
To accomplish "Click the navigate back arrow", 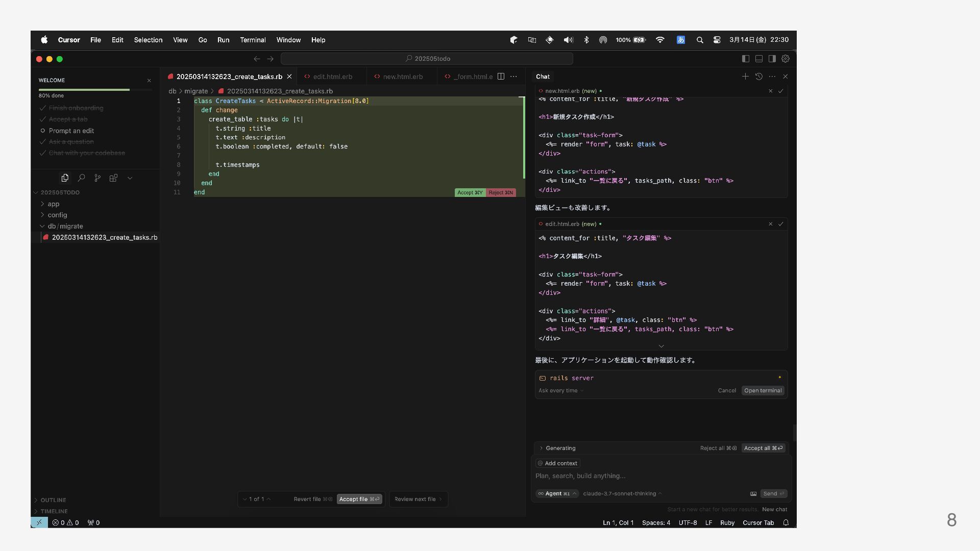I will [257, 59].
